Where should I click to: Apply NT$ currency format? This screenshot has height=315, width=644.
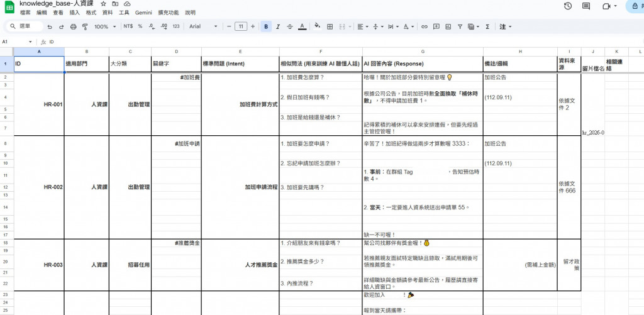(128, 26)
